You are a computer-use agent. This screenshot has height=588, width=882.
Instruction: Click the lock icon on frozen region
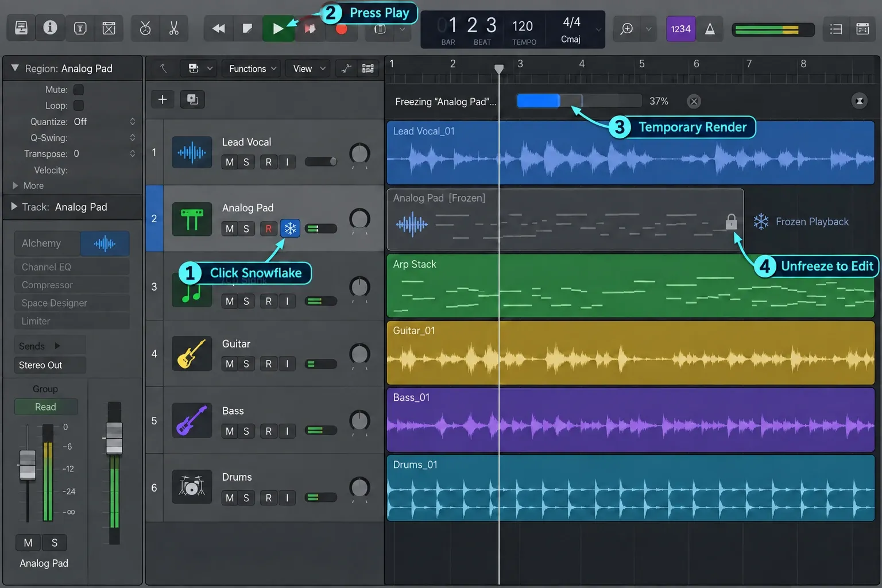[731, 222]
